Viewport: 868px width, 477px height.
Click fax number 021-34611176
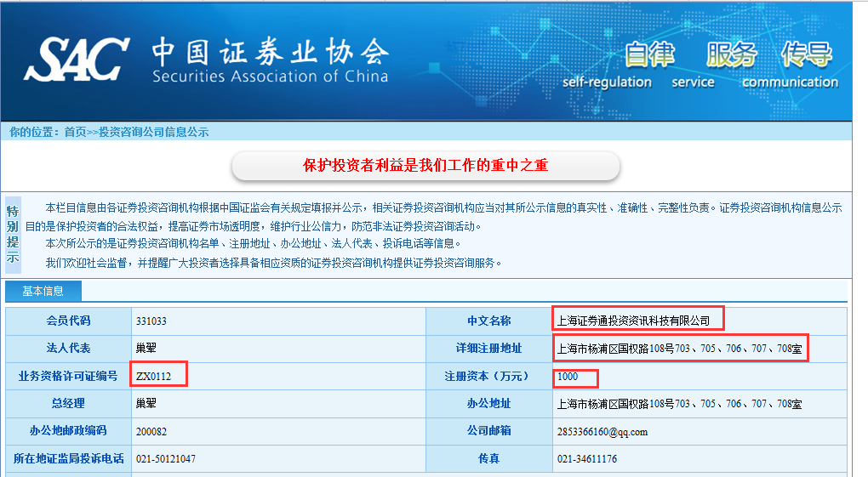click(587, 459)
